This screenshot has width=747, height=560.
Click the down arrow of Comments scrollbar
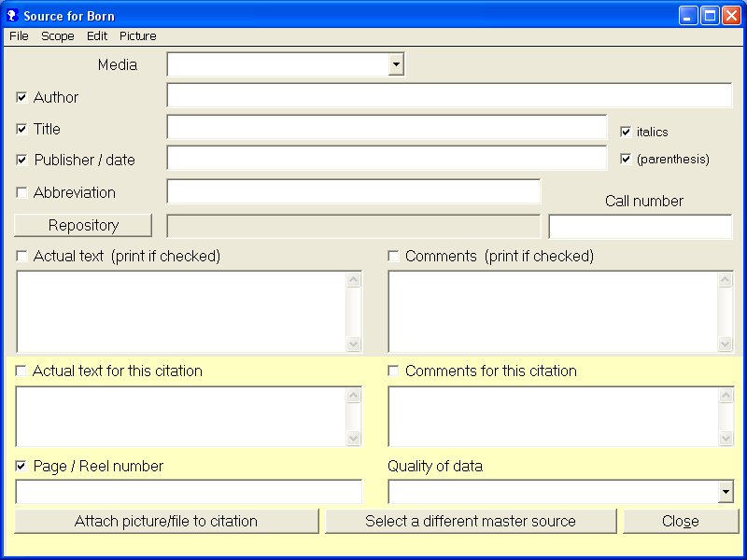coord(726,343)
